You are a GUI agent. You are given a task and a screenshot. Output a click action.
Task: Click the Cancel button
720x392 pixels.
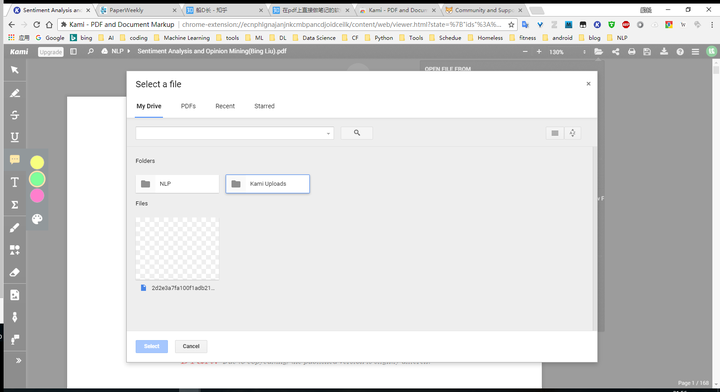pos(191,346)
